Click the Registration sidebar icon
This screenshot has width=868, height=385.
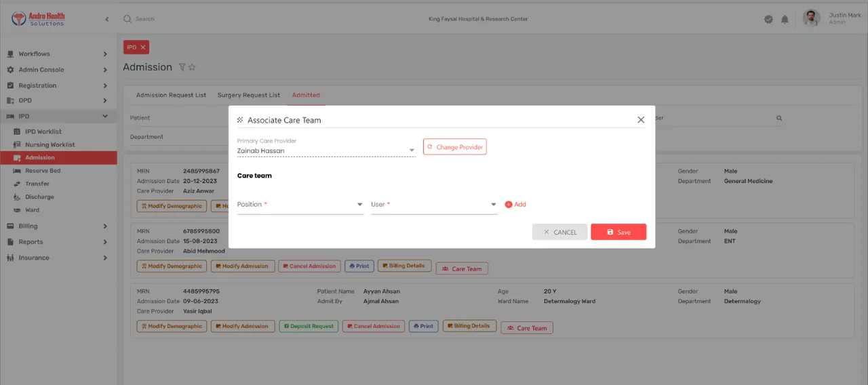[x=10, y=85]
